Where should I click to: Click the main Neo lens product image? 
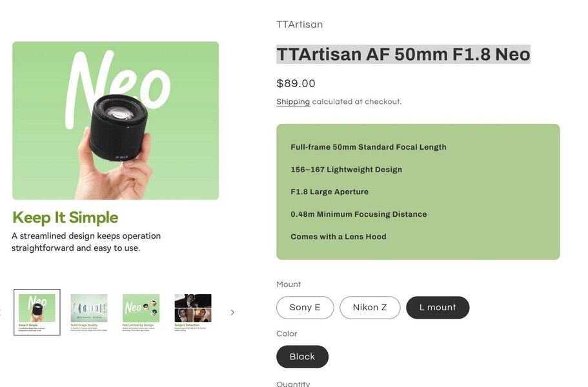[x=116, y=120]
